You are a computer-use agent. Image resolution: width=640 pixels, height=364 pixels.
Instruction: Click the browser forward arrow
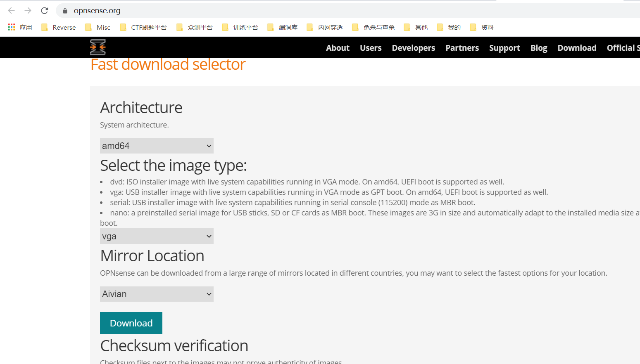[28, 11]
